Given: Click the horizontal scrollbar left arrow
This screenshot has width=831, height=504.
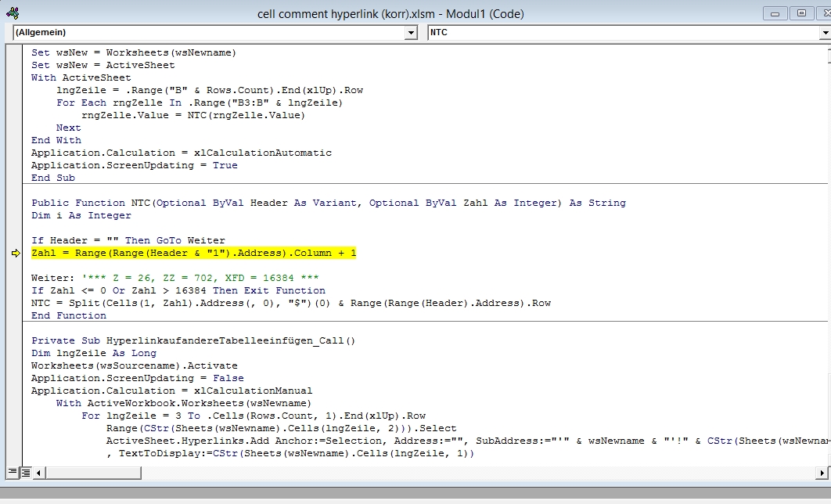Looking at the screenshot, I should tap(41, 473).
